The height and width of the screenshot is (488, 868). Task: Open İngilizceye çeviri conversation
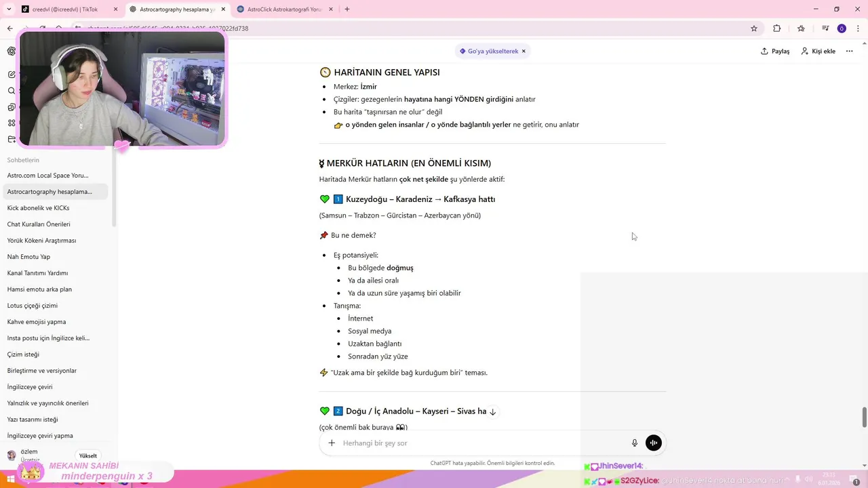pos(56,387)
